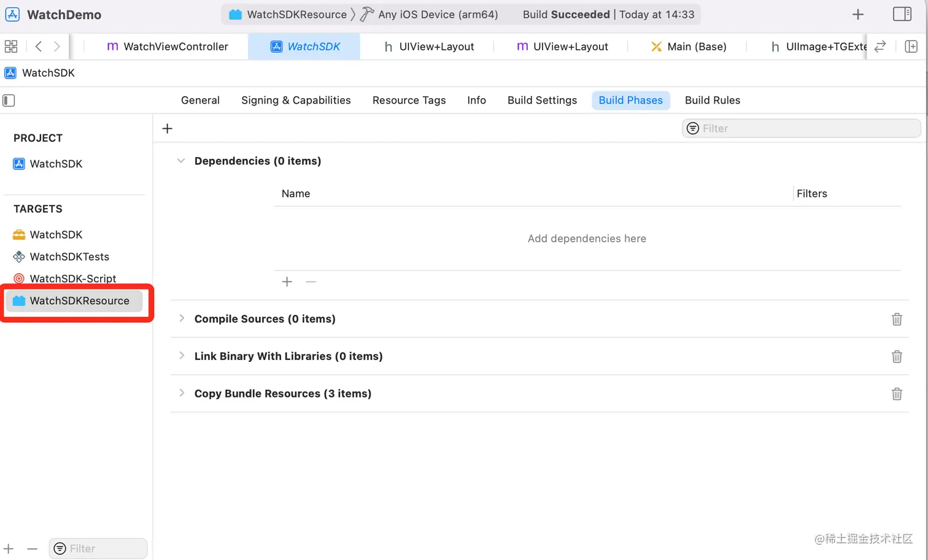
Task: Select the WatchSDK editor tab
Action: tap(304, 47)
